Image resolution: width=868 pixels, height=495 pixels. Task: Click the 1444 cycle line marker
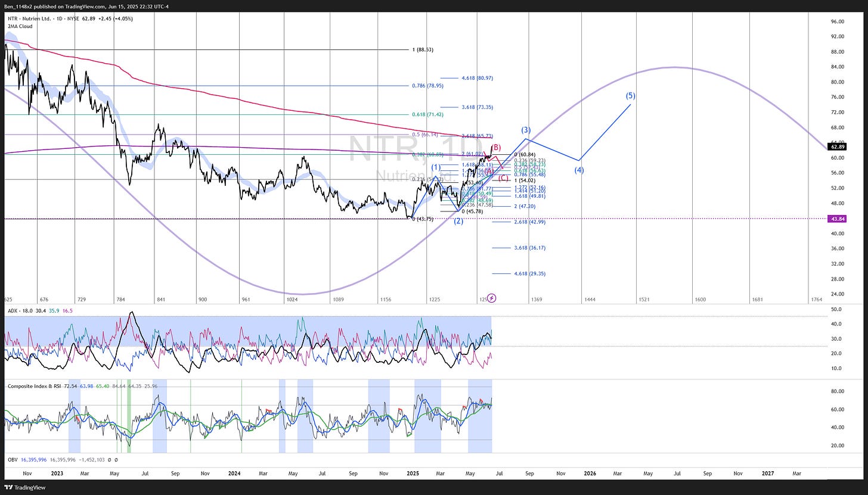(589, 300)
